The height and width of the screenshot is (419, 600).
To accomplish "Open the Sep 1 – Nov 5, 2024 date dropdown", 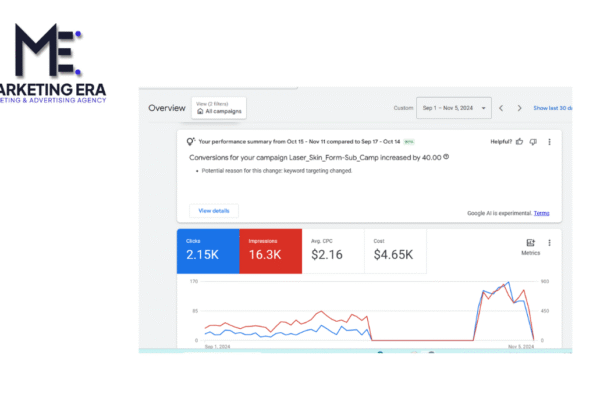I will (453, 108).
